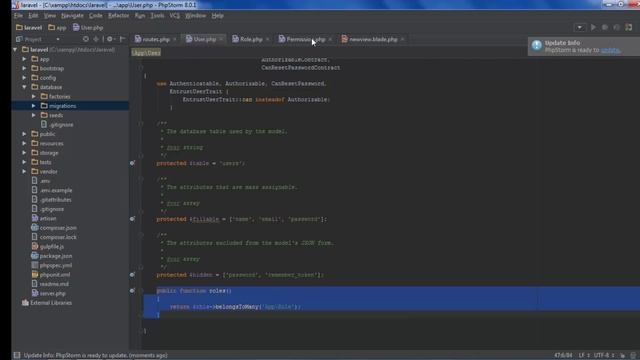
Task: Expand the seeds folder arrow
Action: [33, 115]
